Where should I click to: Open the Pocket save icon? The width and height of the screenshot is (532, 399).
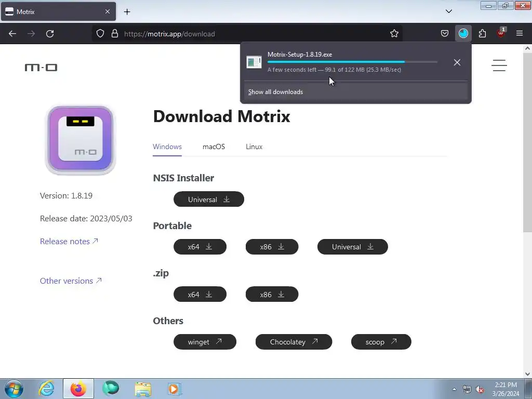445,34
